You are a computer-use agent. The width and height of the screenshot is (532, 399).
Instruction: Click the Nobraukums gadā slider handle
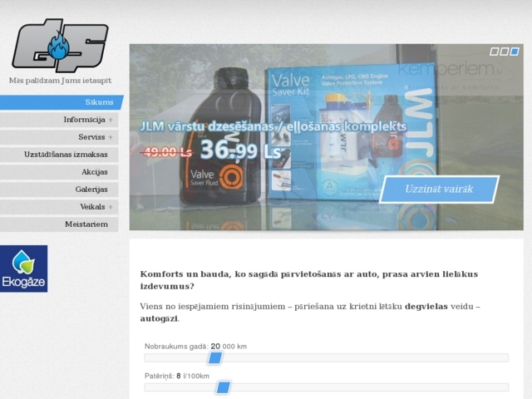(214, 357)
